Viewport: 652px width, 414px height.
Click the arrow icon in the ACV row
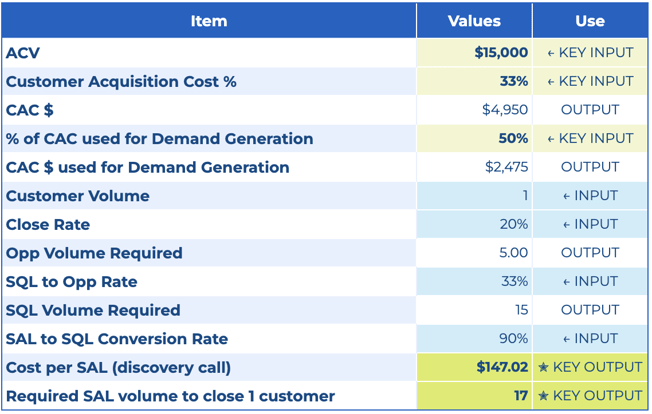(551, 54)
